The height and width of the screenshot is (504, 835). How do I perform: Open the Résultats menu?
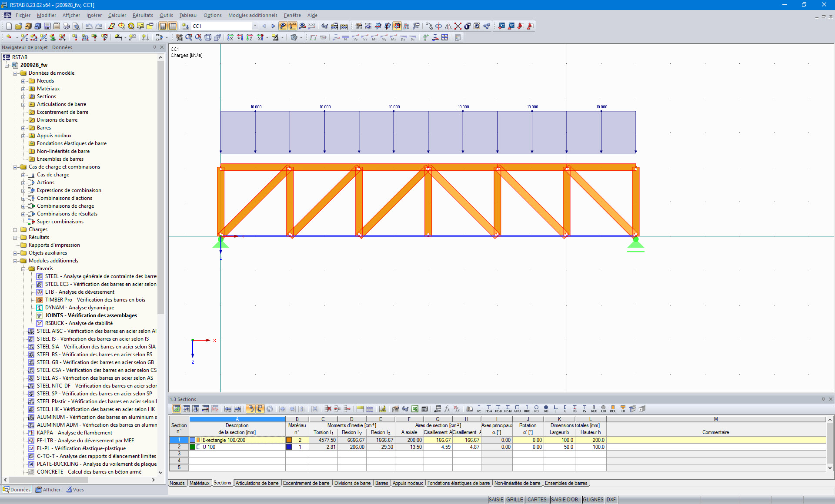pyautogui.click(x=143, y=15)
